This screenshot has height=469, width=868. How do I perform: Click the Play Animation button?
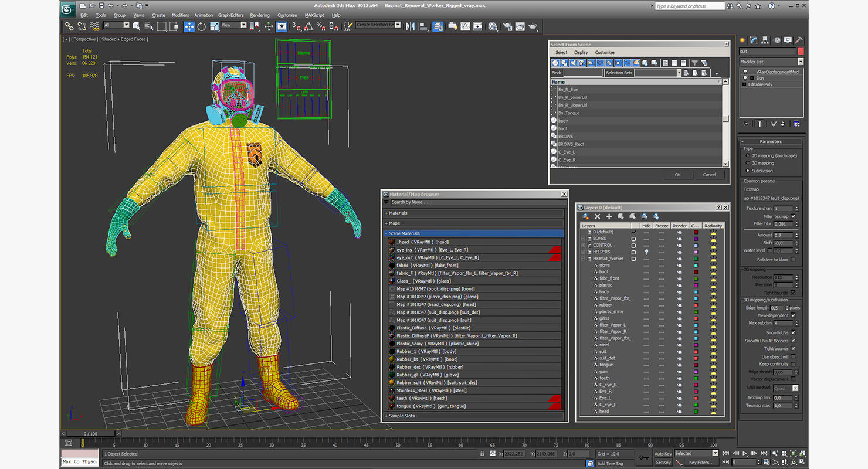pos(745,453)
